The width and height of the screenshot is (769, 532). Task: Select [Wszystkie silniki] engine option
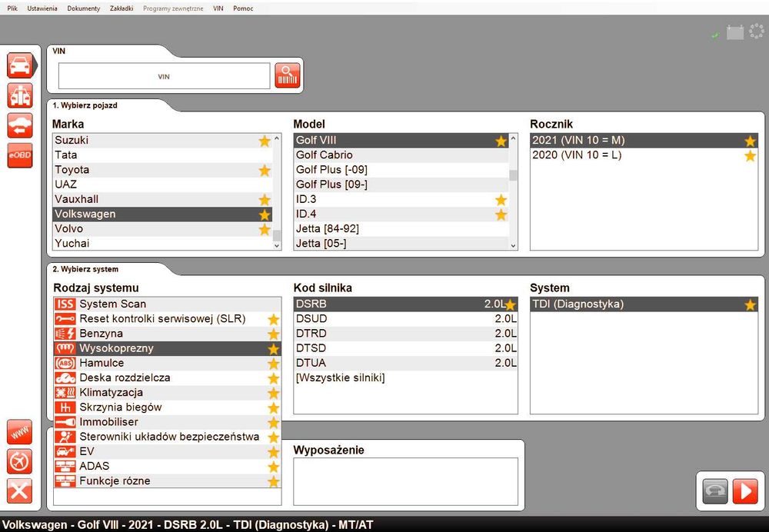(405, 377)
